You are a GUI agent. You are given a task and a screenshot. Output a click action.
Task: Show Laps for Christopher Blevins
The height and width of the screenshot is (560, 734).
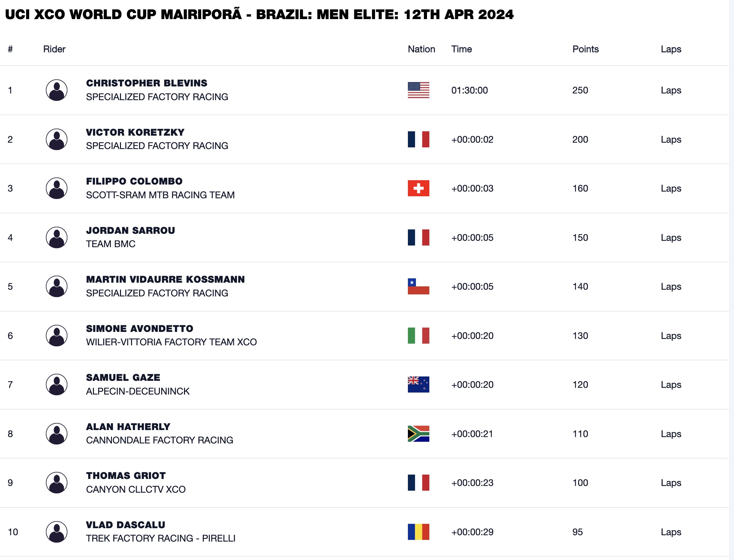click(671, 90)
